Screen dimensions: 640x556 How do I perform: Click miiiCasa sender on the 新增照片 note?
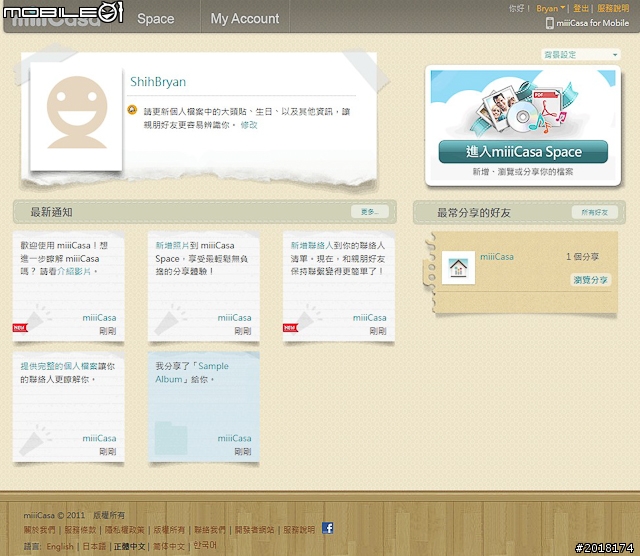click(234, 318)
